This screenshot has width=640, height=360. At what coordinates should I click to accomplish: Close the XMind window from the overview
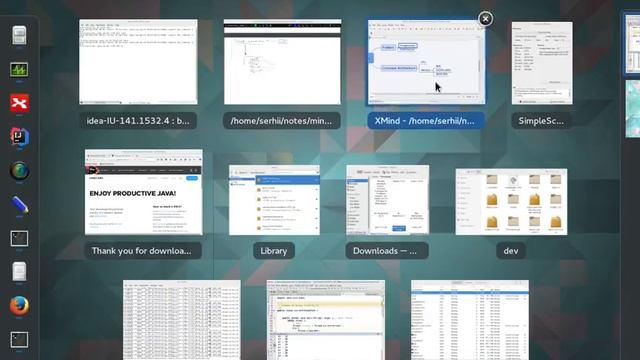[x=485, y=19]
